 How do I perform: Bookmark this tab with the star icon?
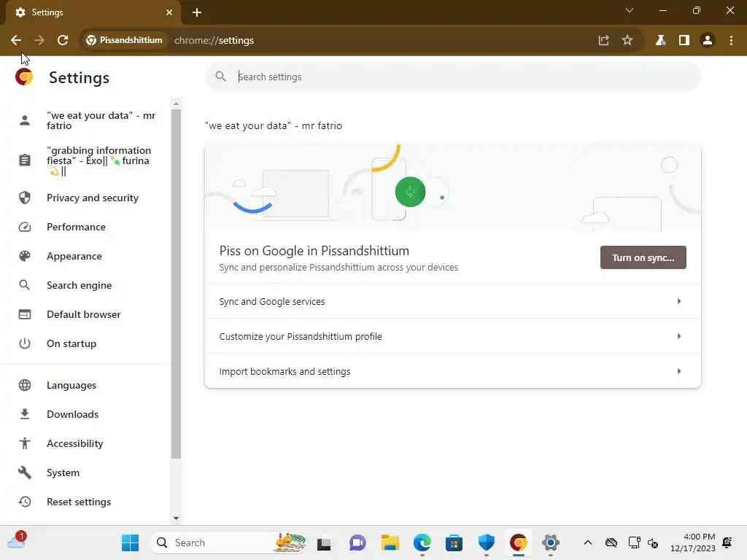point(627,41)
